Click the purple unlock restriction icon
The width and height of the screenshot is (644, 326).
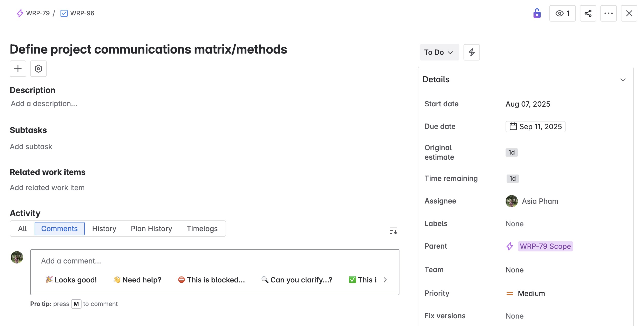coord(537,13)
